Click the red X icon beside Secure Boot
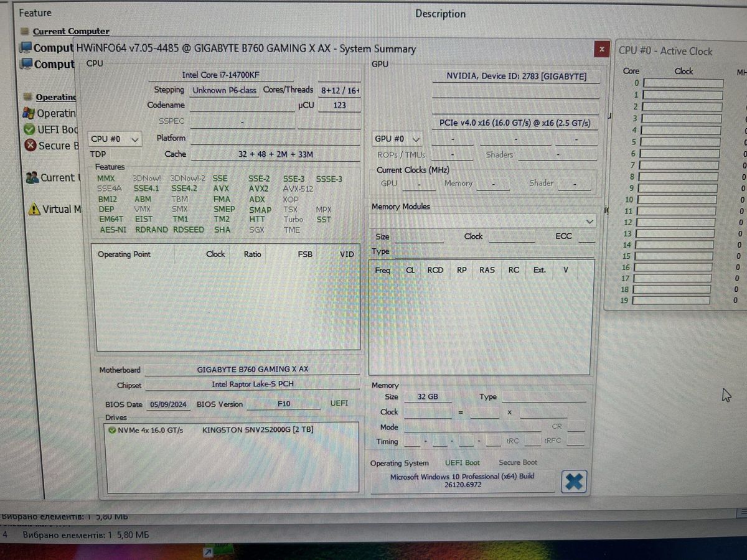Screen dimensions: 747x560 tap(30, 146)
